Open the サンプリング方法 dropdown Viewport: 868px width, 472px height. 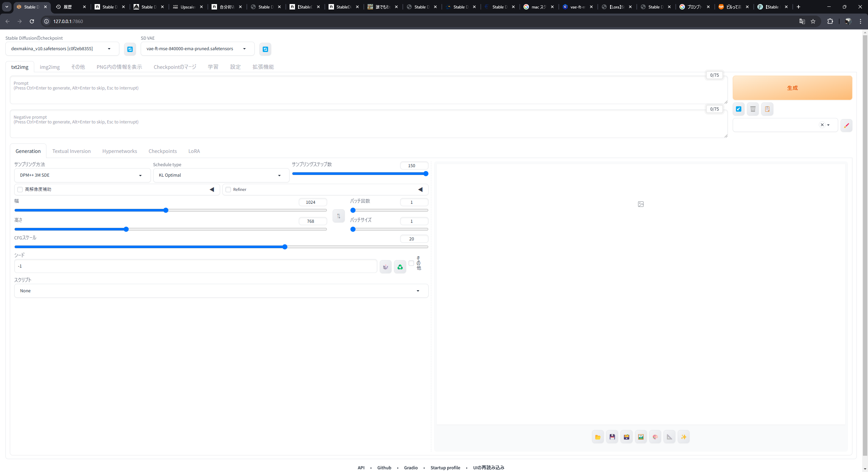click(x=82, y=175)
